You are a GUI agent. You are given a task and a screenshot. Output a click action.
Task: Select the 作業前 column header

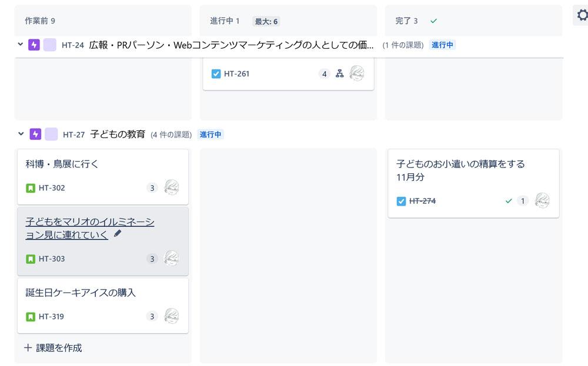(40, 21)
